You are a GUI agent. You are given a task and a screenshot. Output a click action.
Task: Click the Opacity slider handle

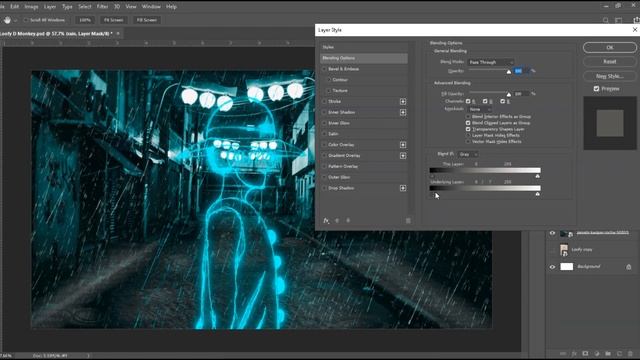point(509,72)
